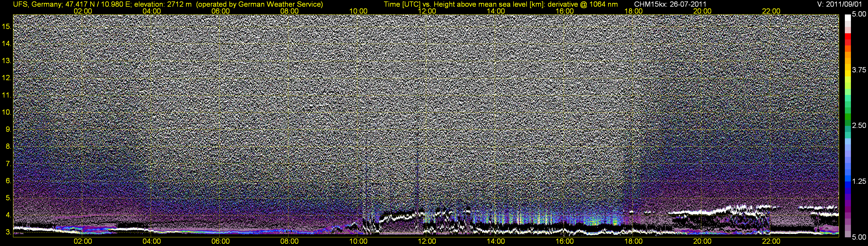The width and height of the screenshot is (868, 246).
Task: Click the "04:00" label on the bottom time axis
Action: click(x=152, y=241)
